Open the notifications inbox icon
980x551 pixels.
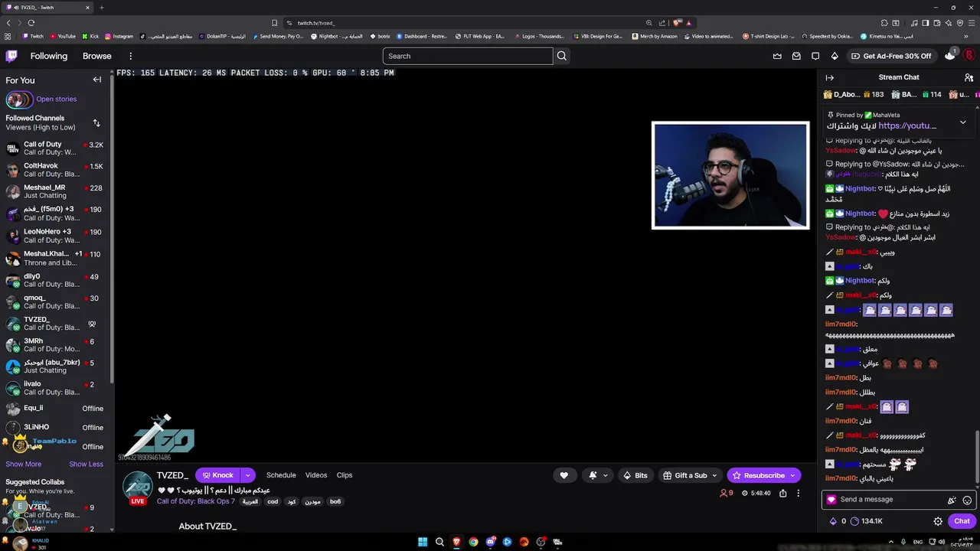coord(796,56)
